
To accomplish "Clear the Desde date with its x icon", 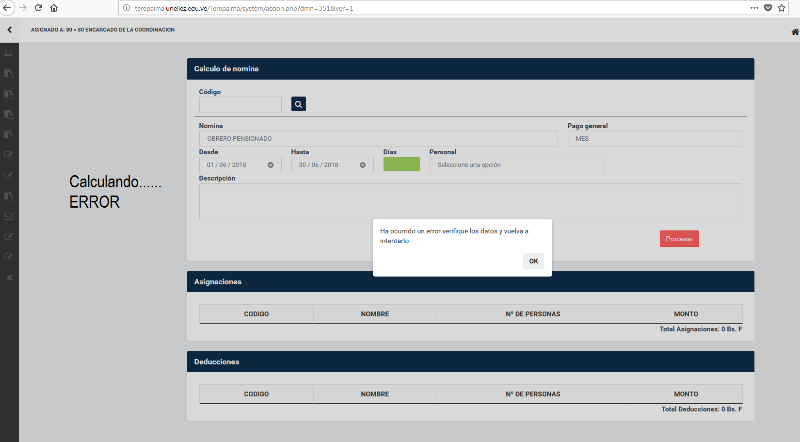I will (270, 165).
